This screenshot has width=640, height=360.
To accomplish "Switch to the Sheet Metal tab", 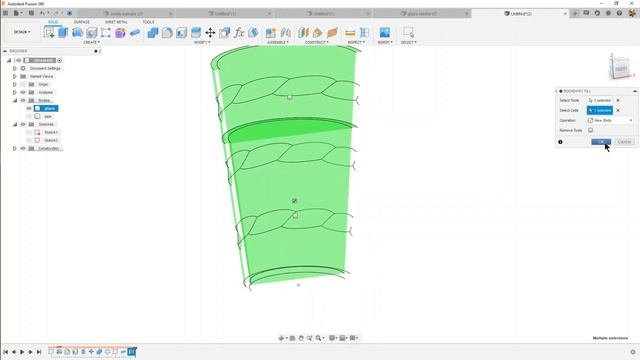I will point(116,22).
